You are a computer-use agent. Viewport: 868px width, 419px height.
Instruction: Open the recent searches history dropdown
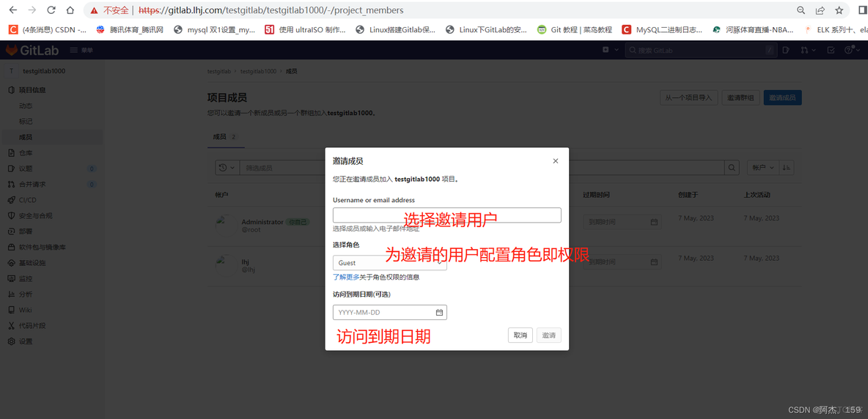[x=227, y=168]
